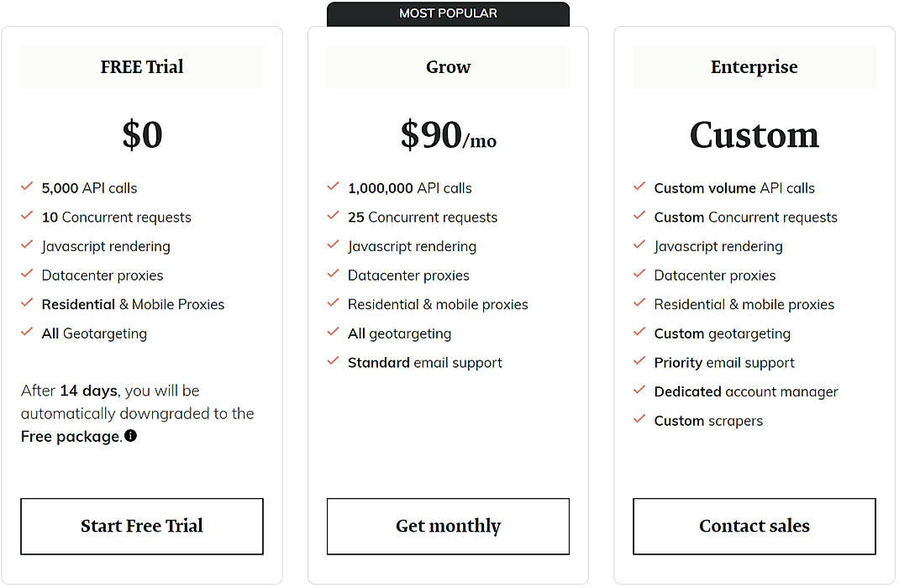Click the Grow plan header

coord(448,66)
